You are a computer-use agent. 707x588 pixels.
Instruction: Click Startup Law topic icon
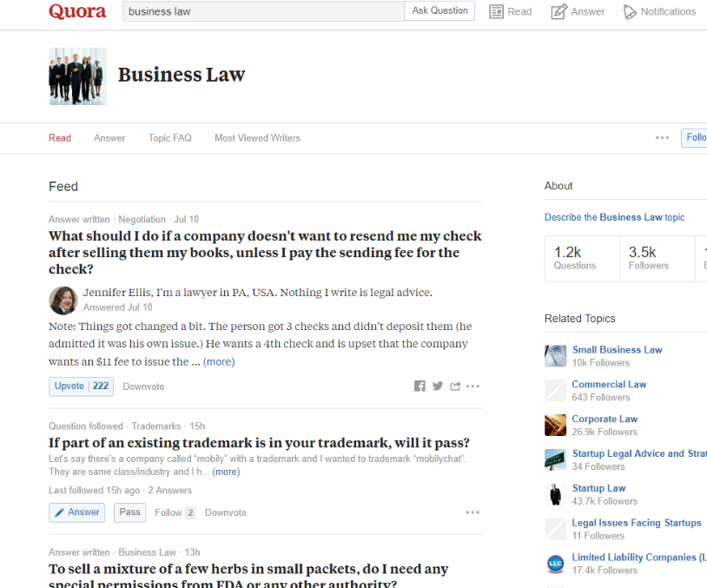(556, 495)
